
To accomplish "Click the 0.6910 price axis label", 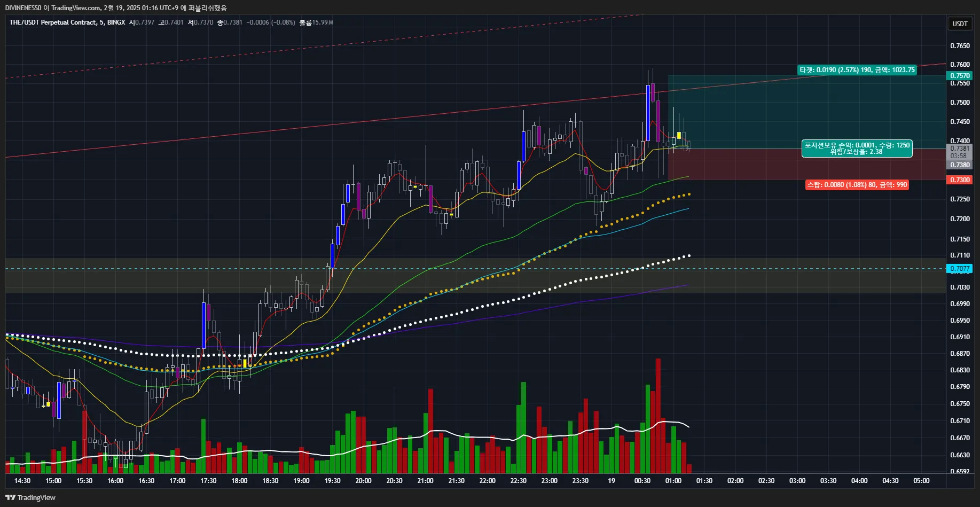I will pos(960,337).
